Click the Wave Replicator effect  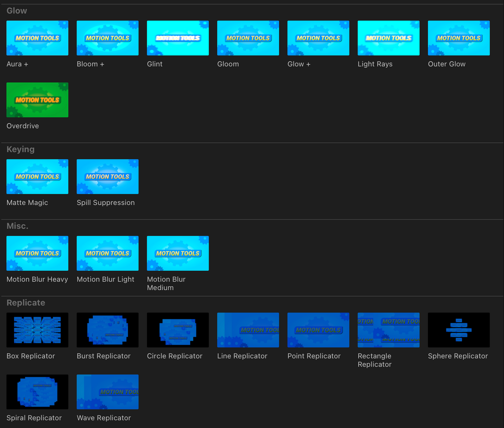click(107, 392)
